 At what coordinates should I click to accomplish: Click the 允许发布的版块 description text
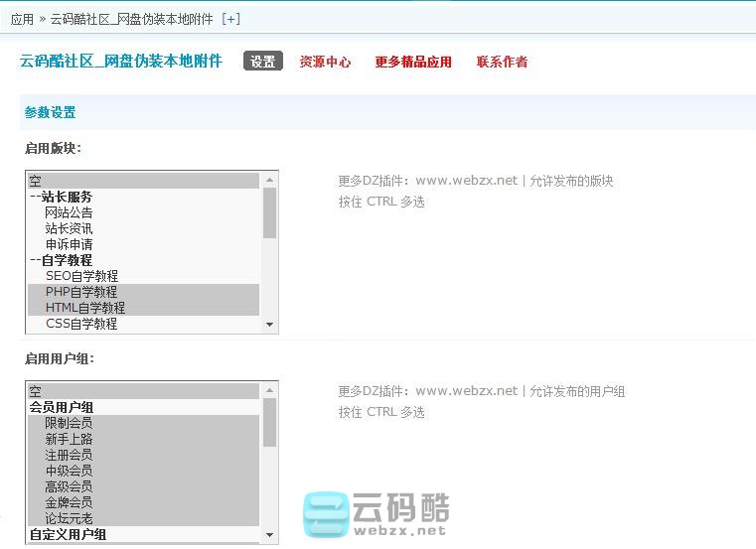coord(571,181)
